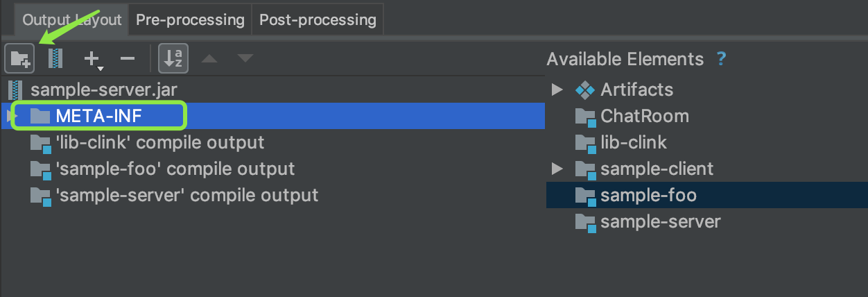
Task: Expand the META-INF folder node
Action: click(12, 116)
